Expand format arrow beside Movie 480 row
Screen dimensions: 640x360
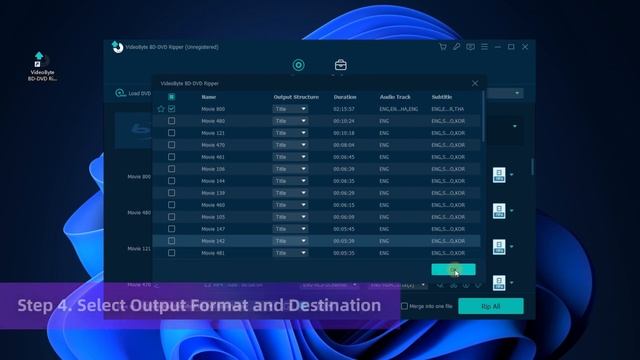click(x=511, y=211)
